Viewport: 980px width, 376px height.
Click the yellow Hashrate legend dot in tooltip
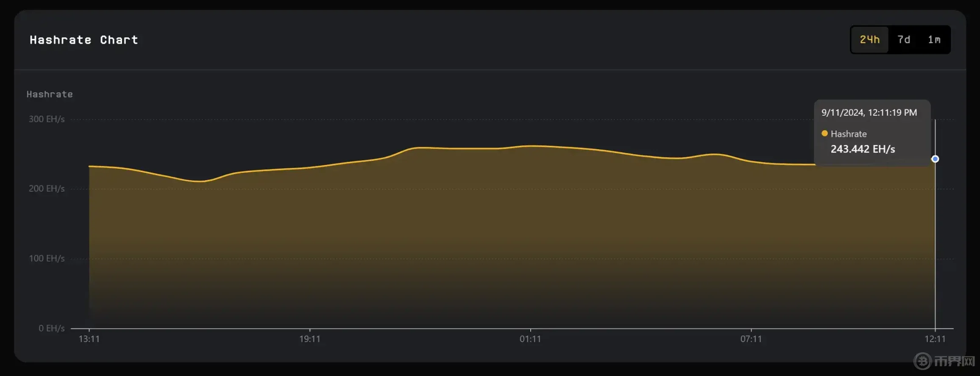tap(824, 134)
